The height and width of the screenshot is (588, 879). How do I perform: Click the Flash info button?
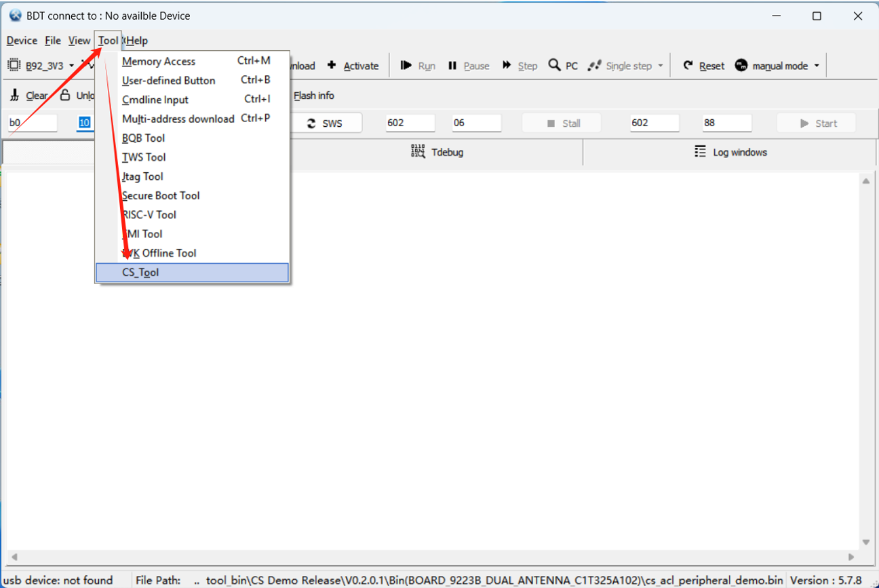[313, 96]
